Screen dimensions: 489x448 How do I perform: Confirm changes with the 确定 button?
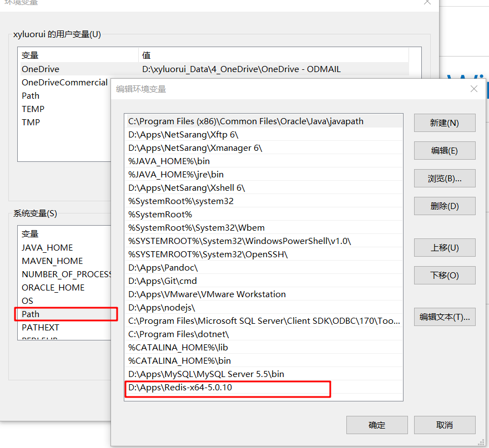pos(377,425)
